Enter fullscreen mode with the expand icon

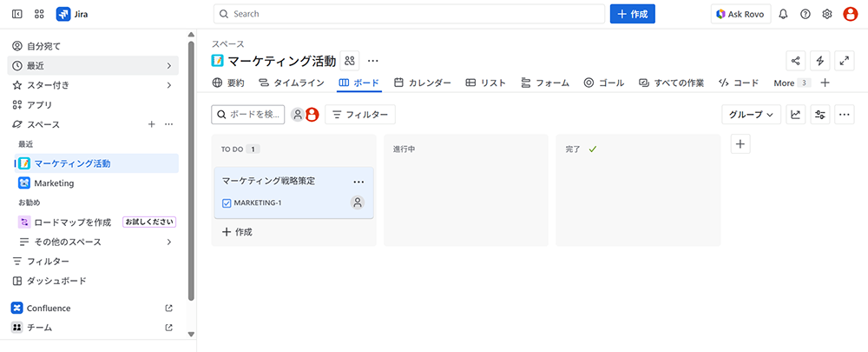point(844,61)
